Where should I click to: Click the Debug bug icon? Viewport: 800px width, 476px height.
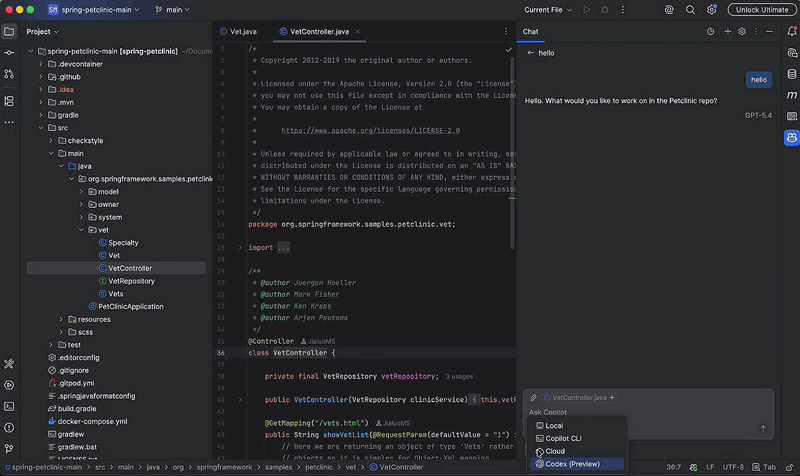[x=605, y=10]
